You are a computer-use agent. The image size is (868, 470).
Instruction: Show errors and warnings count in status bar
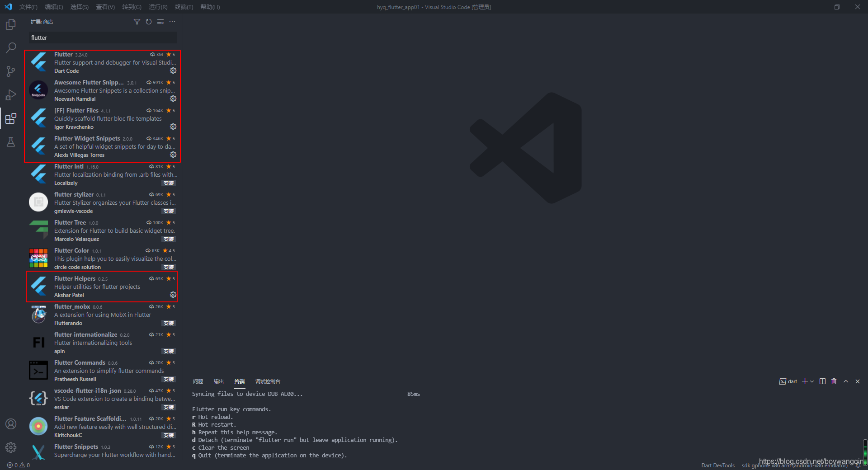(x=19, y=465)
